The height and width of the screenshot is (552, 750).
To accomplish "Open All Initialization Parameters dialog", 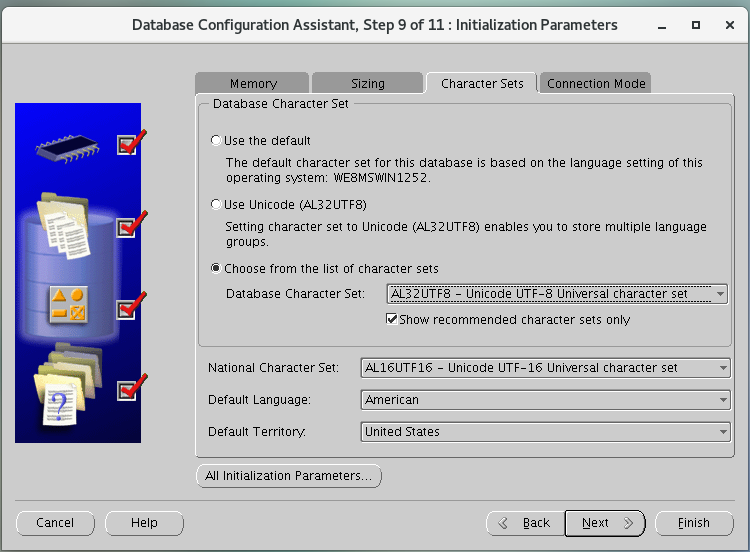I will point(289,476).
